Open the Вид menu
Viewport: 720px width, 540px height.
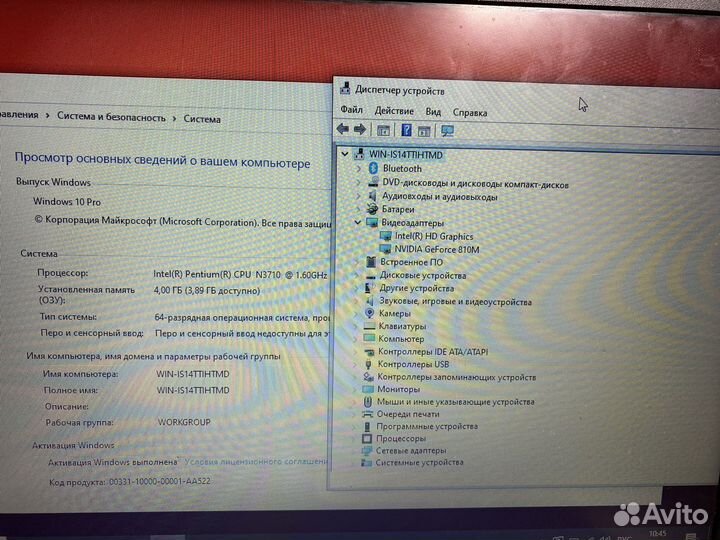pos(433,112)
